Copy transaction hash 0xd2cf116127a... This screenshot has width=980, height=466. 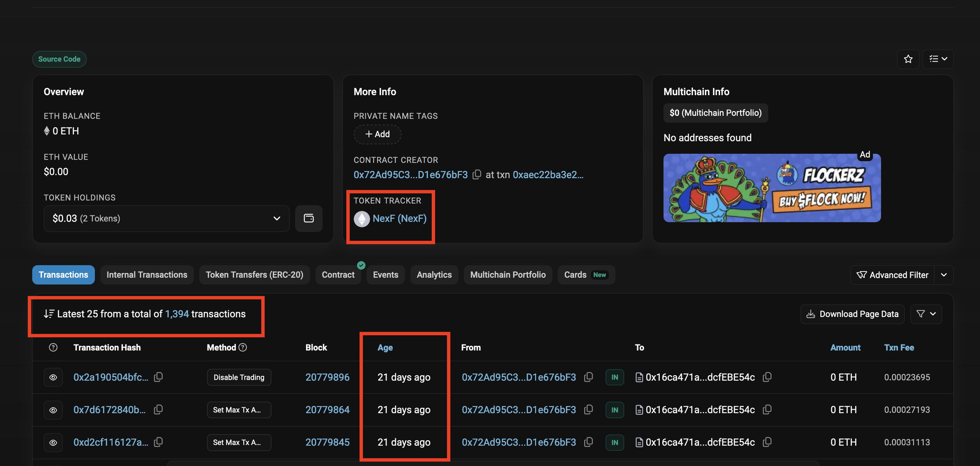[x=158, y=442]
